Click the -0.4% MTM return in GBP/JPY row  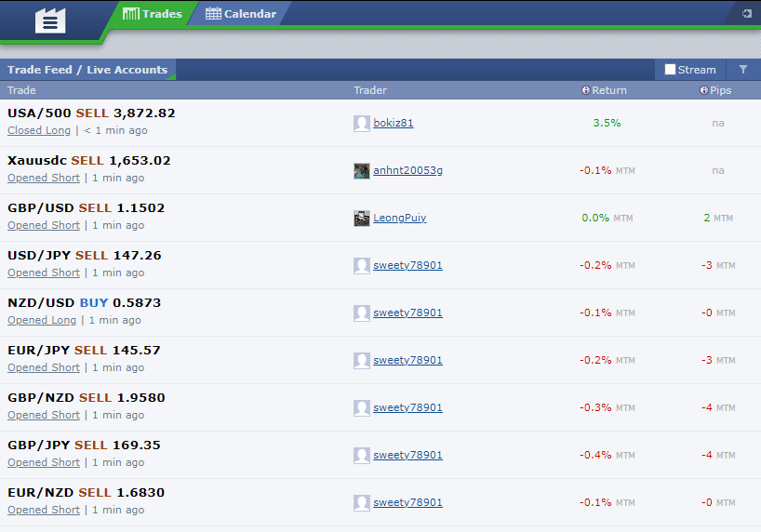click(607, 456)
